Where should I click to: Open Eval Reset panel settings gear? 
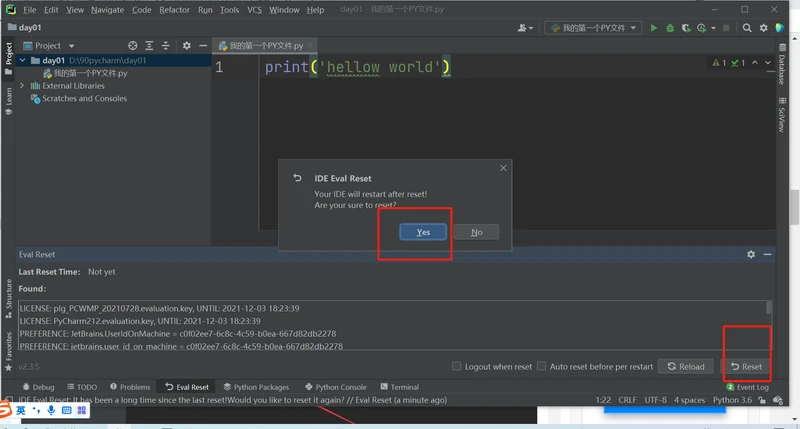tap(751, 255)
